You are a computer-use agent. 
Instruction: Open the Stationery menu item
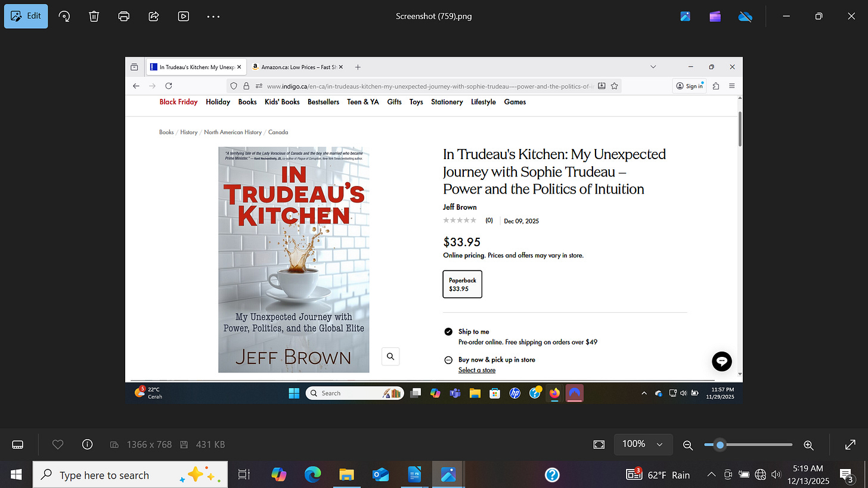click(447, 102)
